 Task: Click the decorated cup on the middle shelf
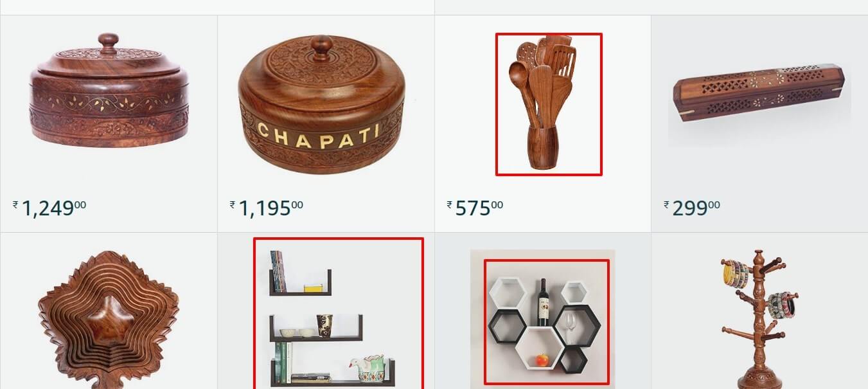point(325,325)
